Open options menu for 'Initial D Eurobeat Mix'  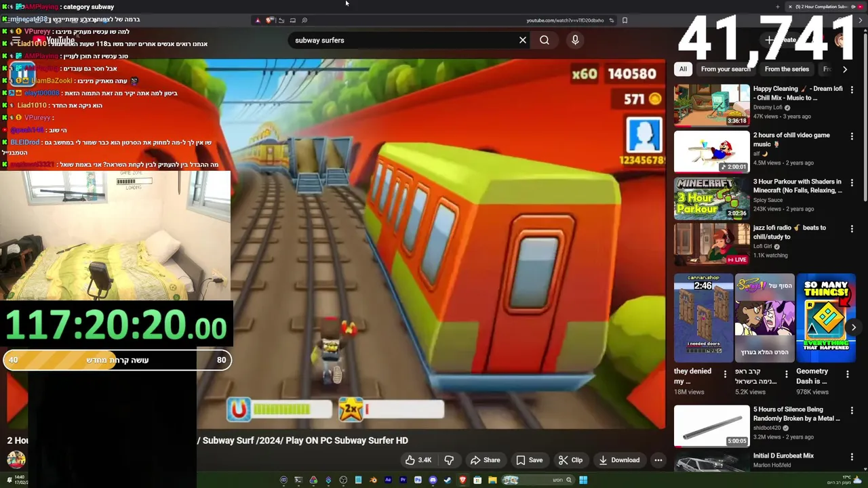(852, 457)
